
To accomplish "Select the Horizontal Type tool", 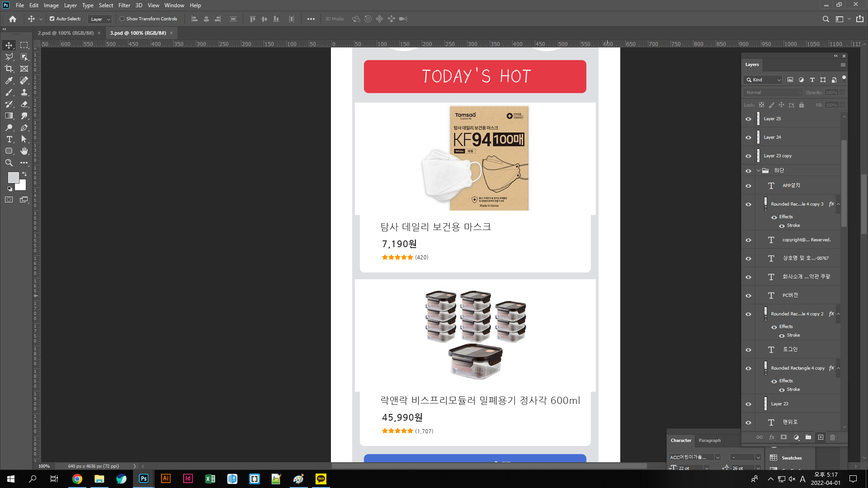I will pos(9,139).
